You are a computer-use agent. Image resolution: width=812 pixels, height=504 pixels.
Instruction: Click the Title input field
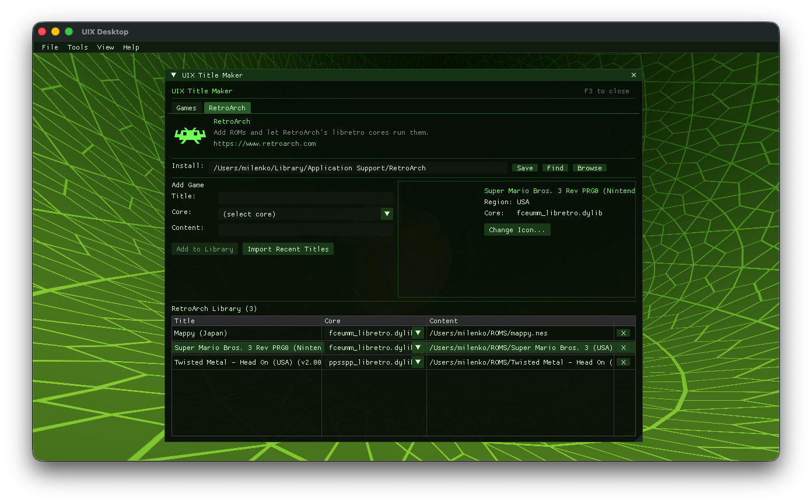pyautogui.click(x=306, y=198)
